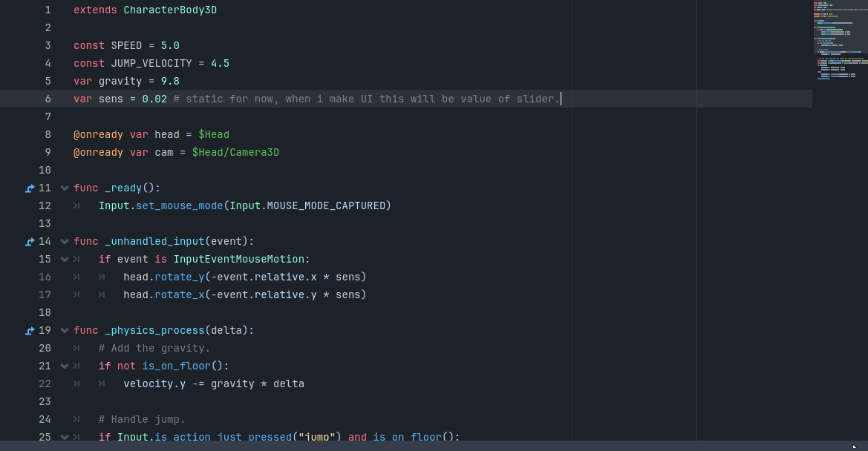Click the $Head/Camera3D node path
868x451 pixels.
tap(235, 152)
